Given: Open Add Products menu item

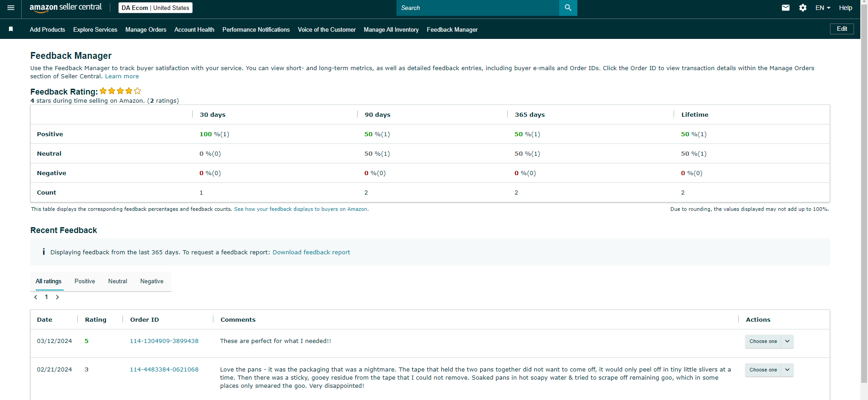Looking at the screenshot, I should (x=47, y=29).
